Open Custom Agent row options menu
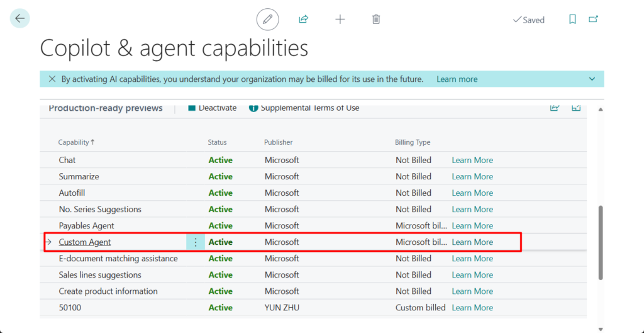Viewport: 644px width, 333px height. [x=196, y=242]
